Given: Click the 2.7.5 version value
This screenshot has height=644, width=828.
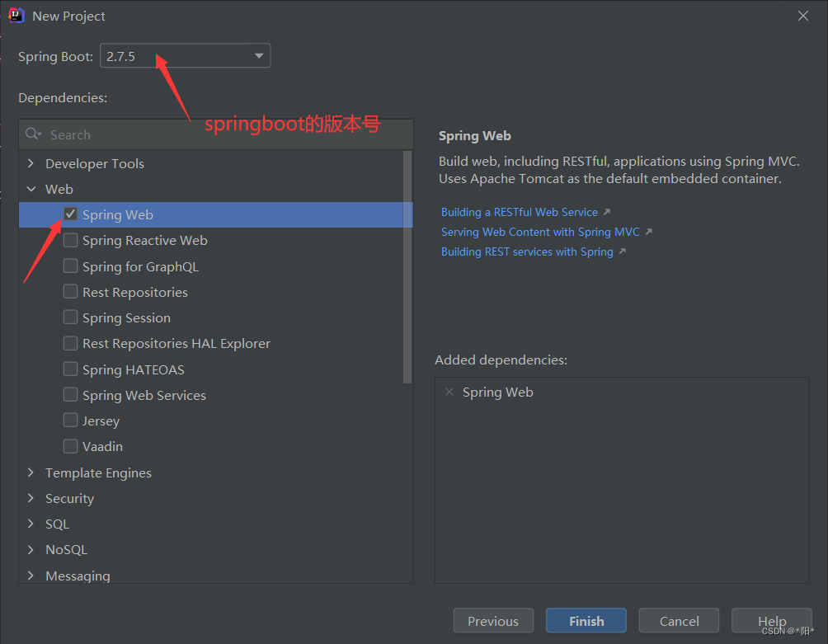Looking at the screenshot, I should pos(121,56).
